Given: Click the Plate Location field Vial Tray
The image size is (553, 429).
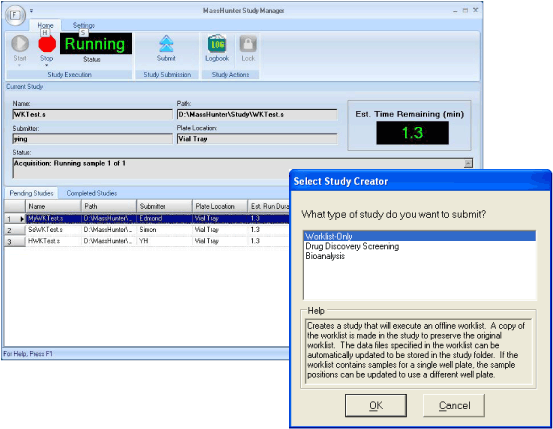Looking at the screenshot, I should (257, 139).
